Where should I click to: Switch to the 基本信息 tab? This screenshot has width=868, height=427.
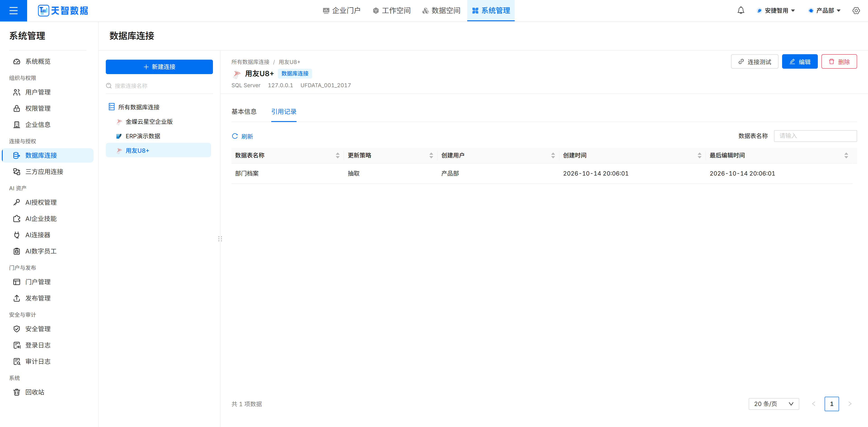[244, 111]
